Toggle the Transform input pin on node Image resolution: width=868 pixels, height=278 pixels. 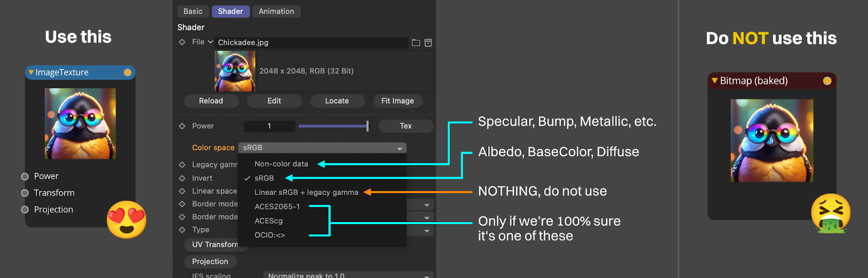(25, 193)
